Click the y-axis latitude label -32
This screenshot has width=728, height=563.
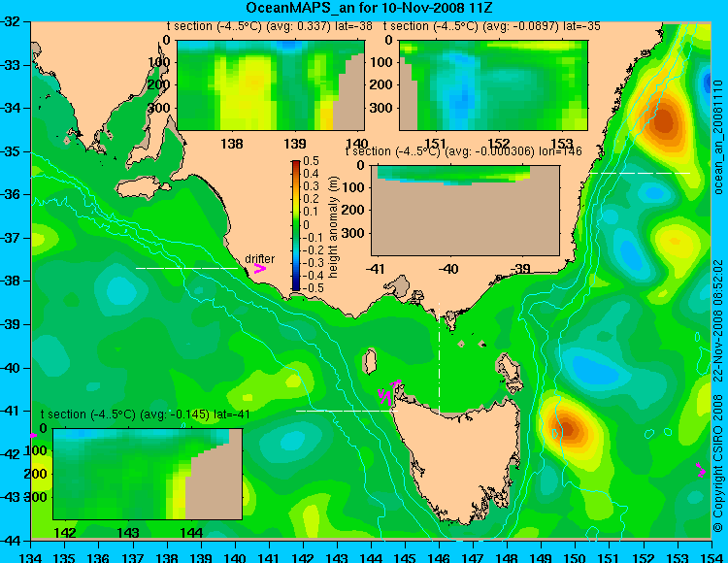tap(11, 21)
